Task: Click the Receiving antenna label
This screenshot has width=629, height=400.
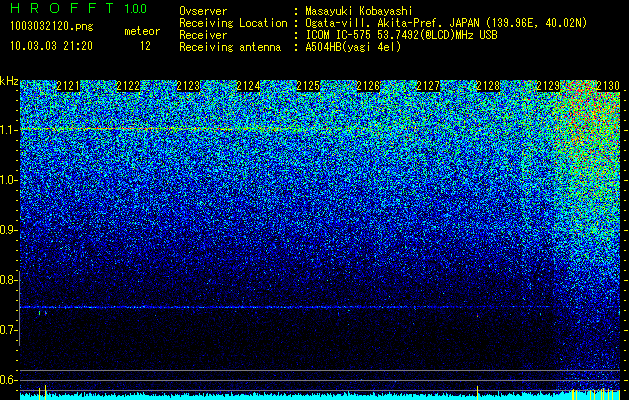Action: [230, 47]
